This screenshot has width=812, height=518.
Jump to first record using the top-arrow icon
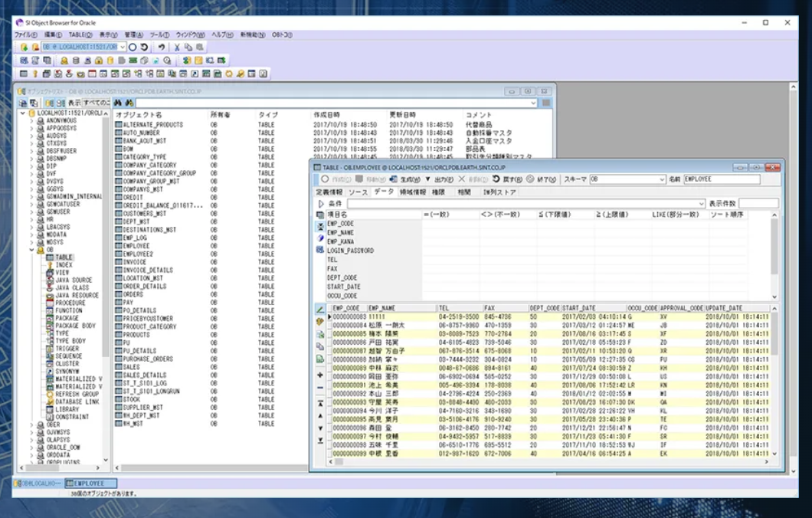click(x=320, y=402)
